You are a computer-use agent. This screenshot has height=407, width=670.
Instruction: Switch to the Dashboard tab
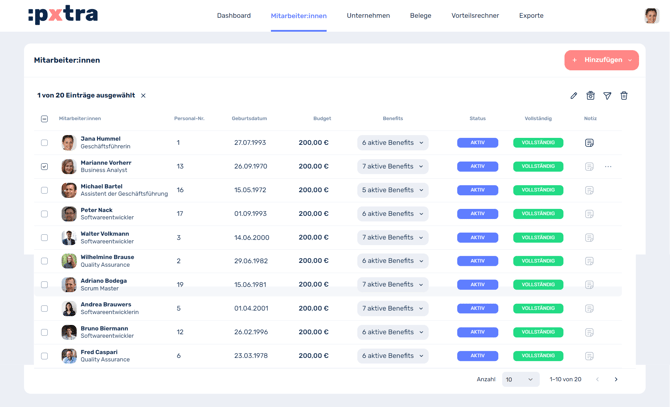234,16
